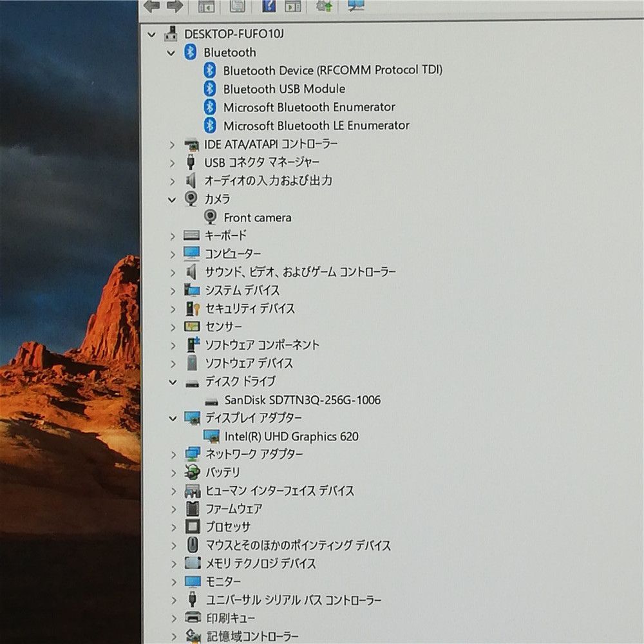Select the Intel(R) UHD Graphics 620 entry

pyautogui.click(x=291, y=436)
